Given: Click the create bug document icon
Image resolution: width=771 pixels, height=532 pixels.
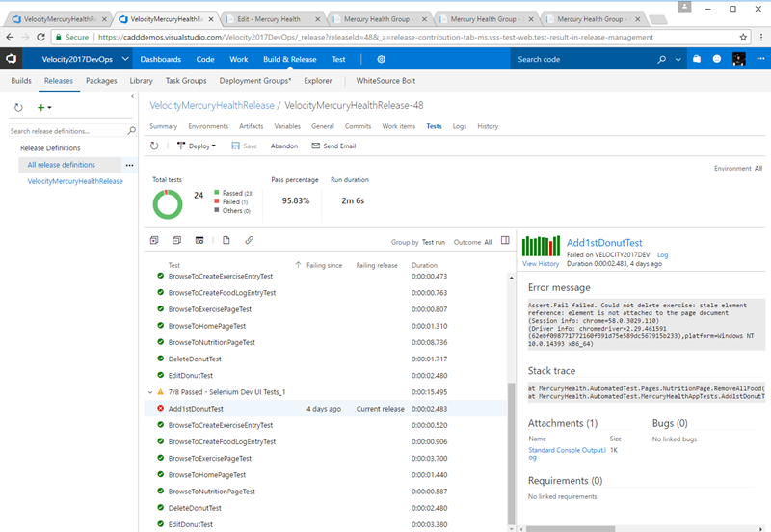Looking at the screenshot, I should click(226, 240).
